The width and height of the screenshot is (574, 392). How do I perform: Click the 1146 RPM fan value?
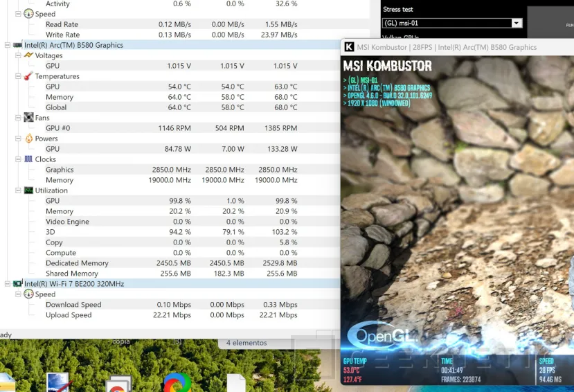pyautogui.click(x=174, y=128)
